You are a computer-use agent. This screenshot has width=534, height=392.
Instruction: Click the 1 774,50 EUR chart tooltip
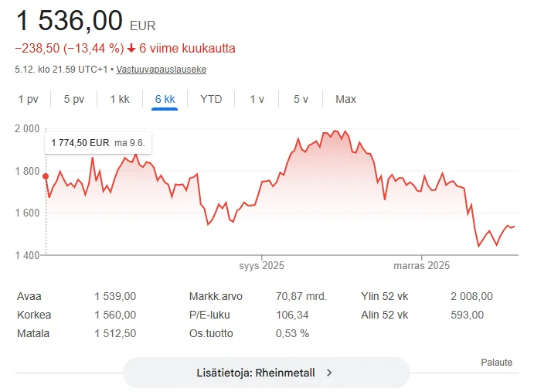97,143
